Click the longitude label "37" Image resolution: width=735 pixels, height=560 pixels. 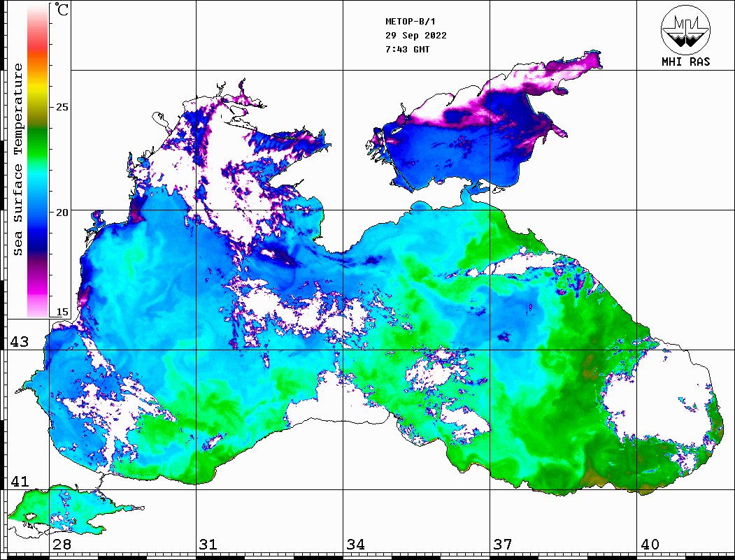pos(503,545)
